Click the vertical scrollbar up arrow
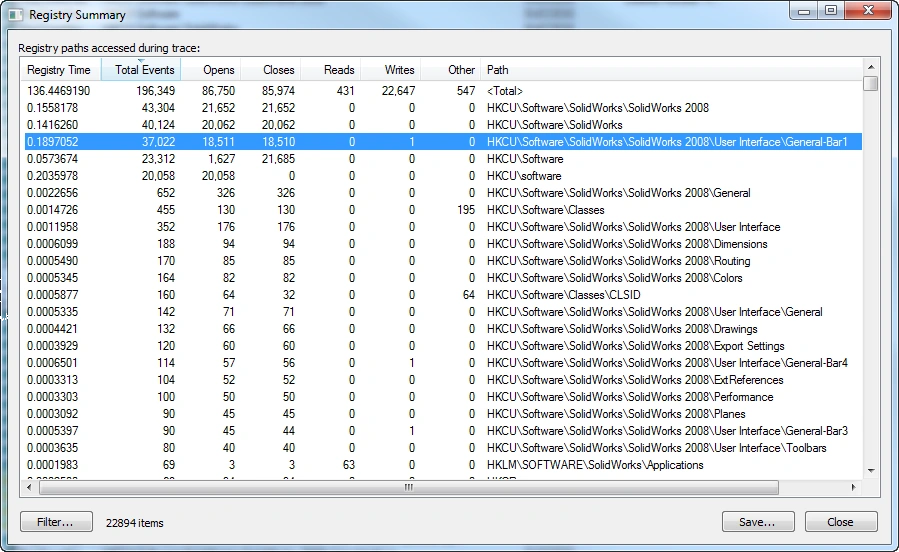 (871, 66)
